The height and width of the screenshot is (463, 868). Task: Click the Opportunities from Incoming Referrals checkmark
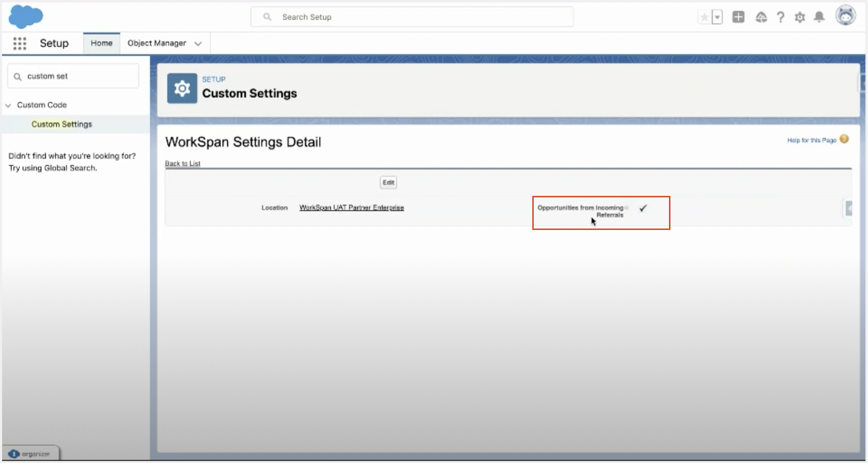643,208
